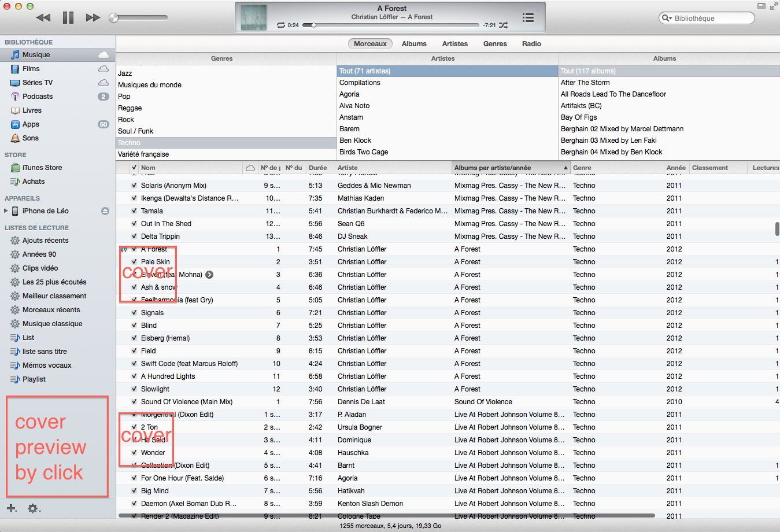Click the A Forest album artwork thumbnail
This screenshot has height=532, width=780.
(253, 17)
